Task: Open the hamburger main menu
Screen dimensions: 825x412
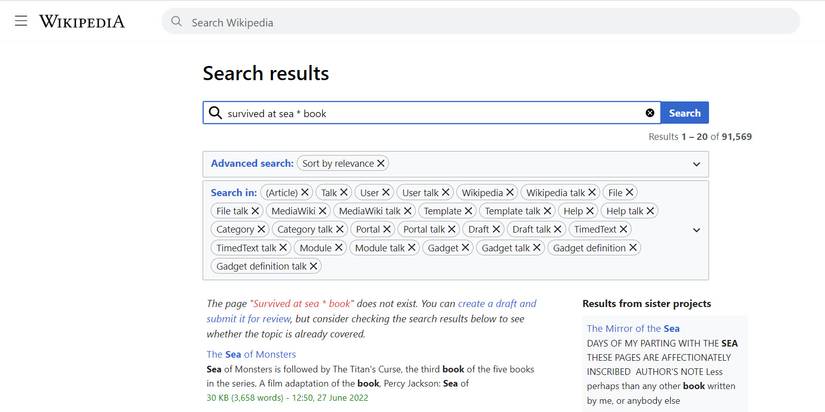Action: [21, 21]
